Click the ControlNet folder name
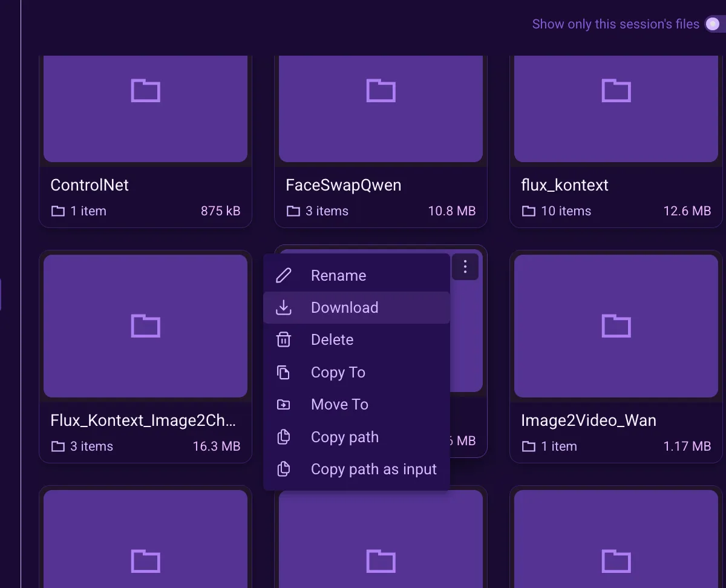Screen dimensions: 726x588 90,185
